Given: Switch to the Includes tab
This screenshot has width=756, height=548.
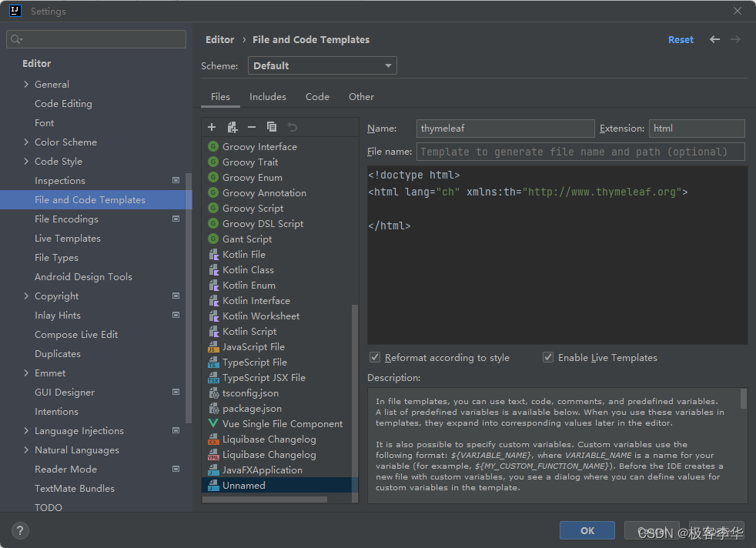Looking at the screenshot, I should tap(268, 97).
